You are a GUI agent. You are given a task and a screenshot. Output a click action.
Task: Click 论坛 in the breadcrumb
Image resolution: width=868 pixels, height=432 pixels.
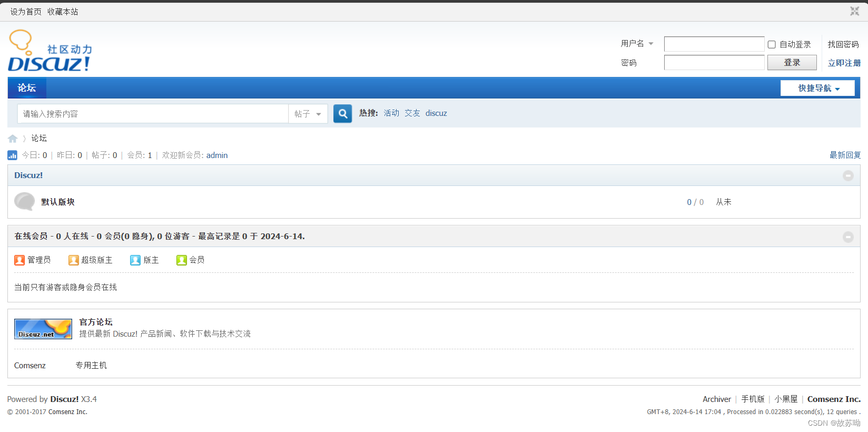pos(39,138)
